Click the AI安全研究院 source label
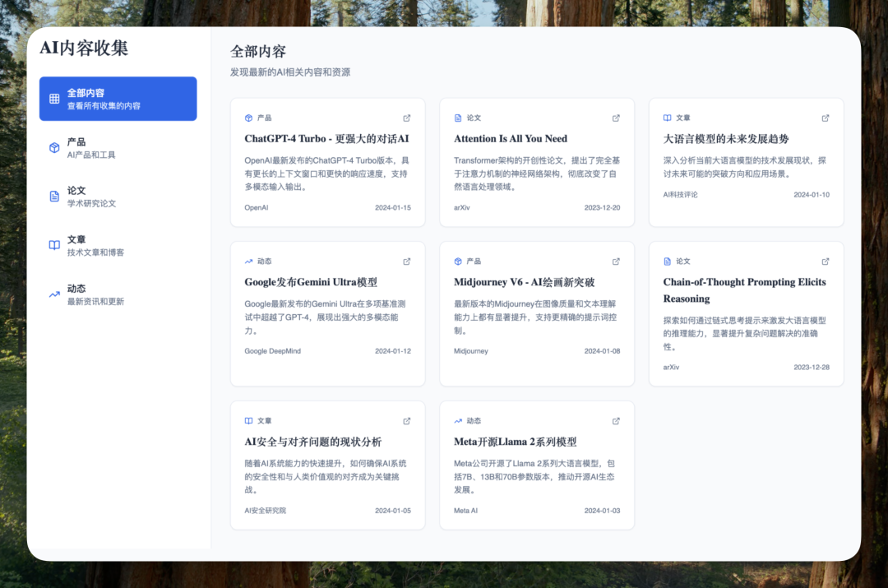This screenshot has height=588, width=888. pos(265,511)
